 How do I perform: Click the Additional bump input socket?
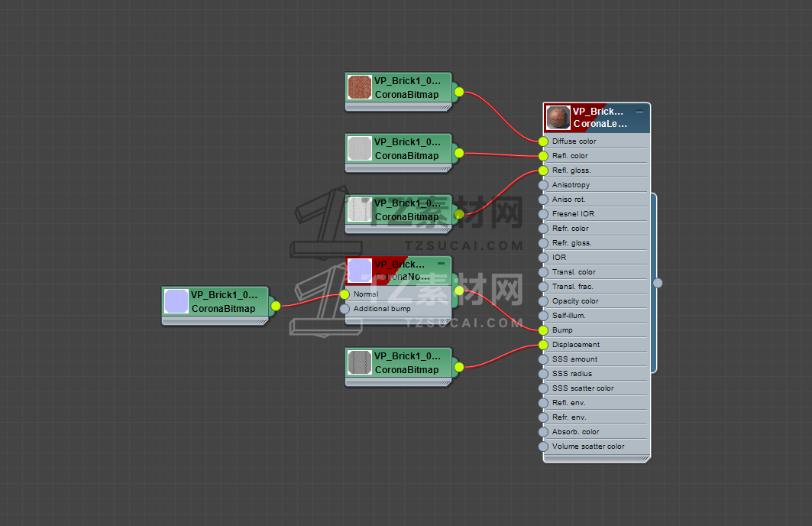coord(345,309)
